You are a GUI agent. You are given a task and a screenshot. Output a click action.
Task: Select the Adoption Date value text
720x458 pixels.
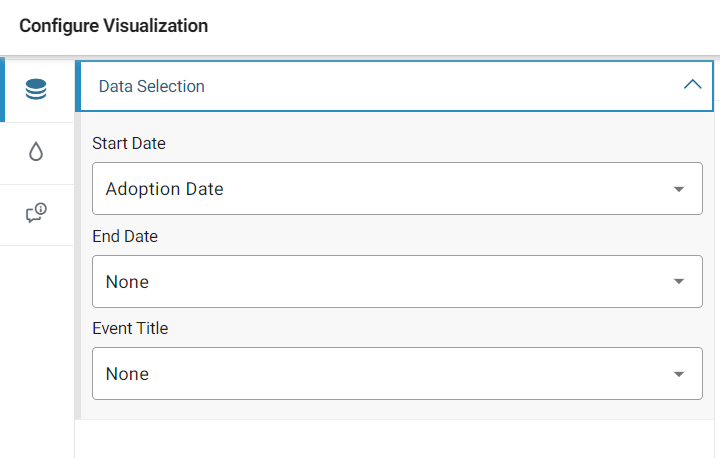[x=164, y=189]
